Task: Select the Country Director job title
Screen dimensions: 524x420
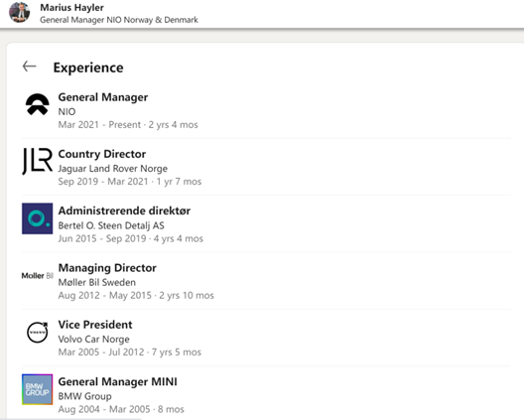Action: (x=102, y=154)
